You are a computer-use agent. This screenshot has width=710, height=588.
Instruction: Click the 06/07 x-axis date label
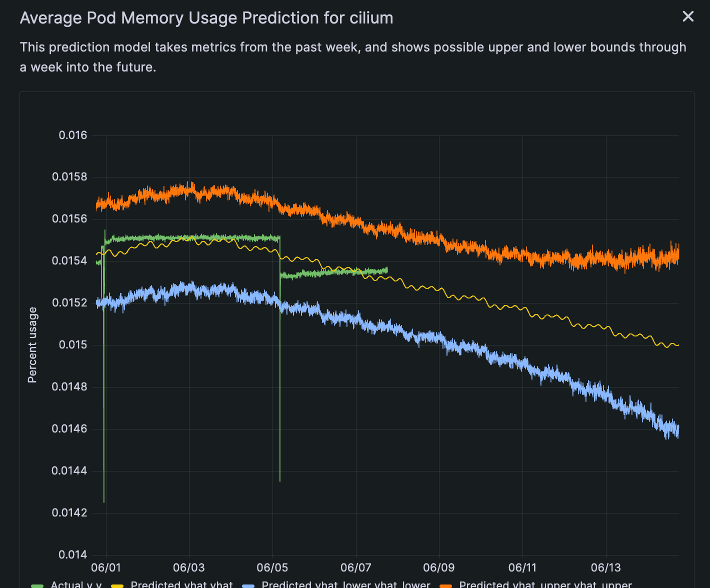click(x=356, y=567)
